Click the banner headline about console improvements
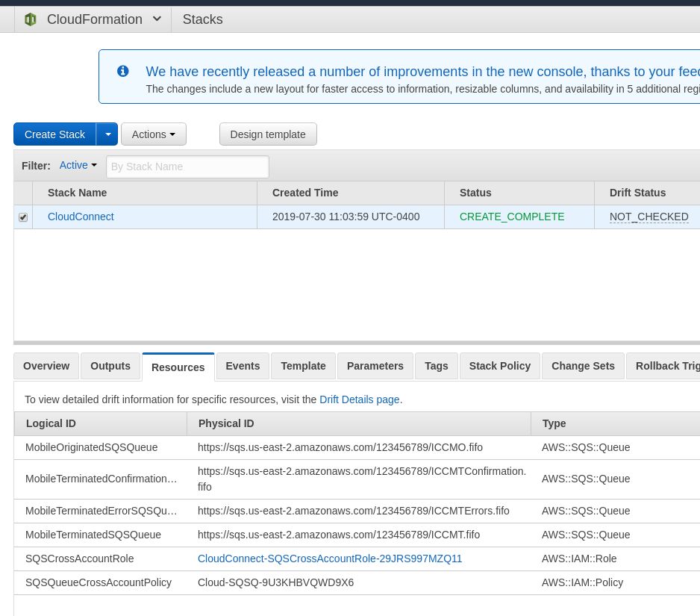 pyautogui.click(x=423, y=72)
